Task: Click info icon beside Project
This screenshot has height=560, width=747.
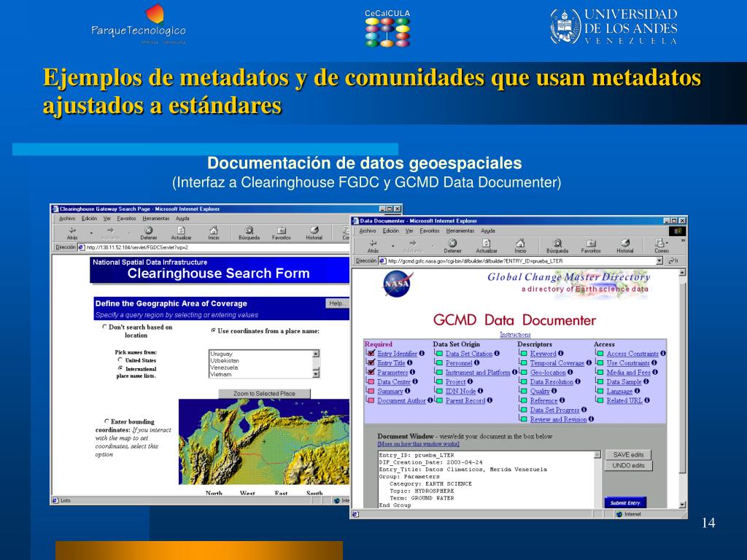Action: click(471, 381)
